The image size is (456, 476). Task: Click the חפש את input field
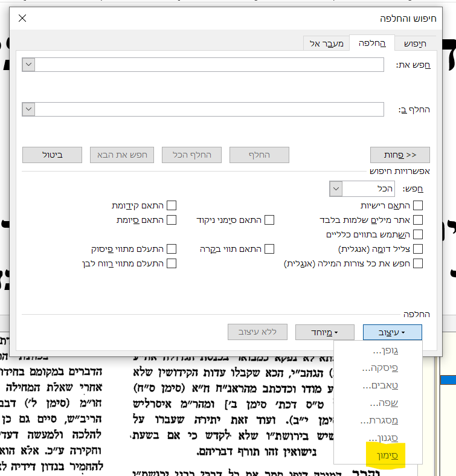[209, 65]
